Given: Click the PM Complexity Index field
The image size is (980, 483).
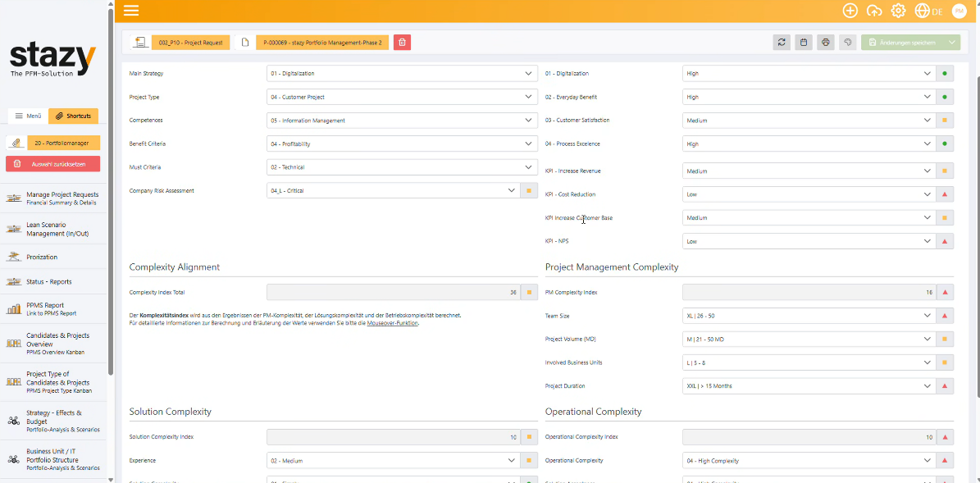Looking at the screenshot, I should pos(809,292).
